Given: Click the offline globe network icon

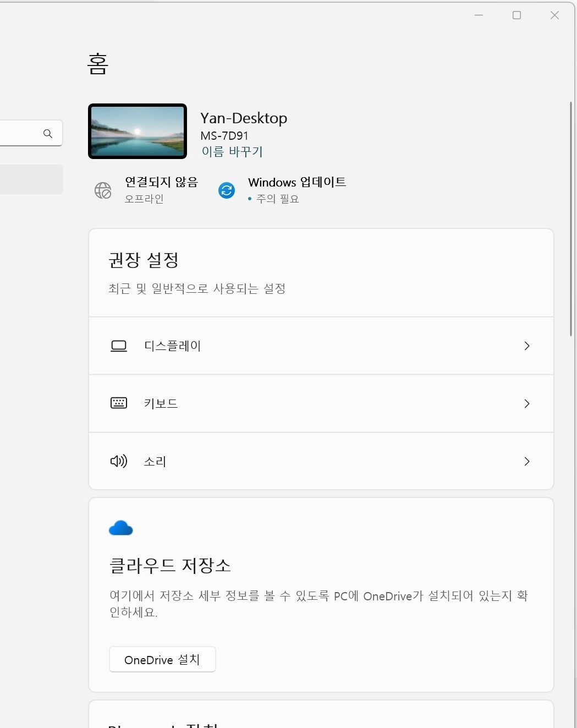Looking at the screenshot, I should click(x=103, y=190).
